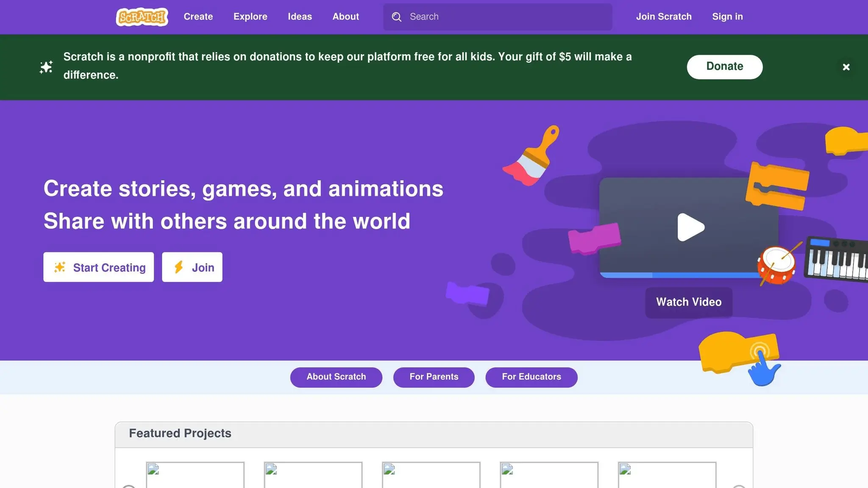Click the Watch Video button
The height and width of the screenshot is (488, 868).
click(688, 302)
